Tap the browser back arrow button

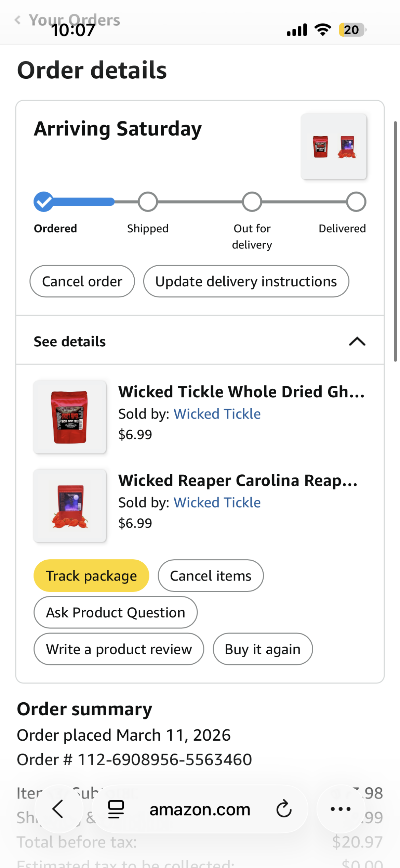[x=58, y=809]
